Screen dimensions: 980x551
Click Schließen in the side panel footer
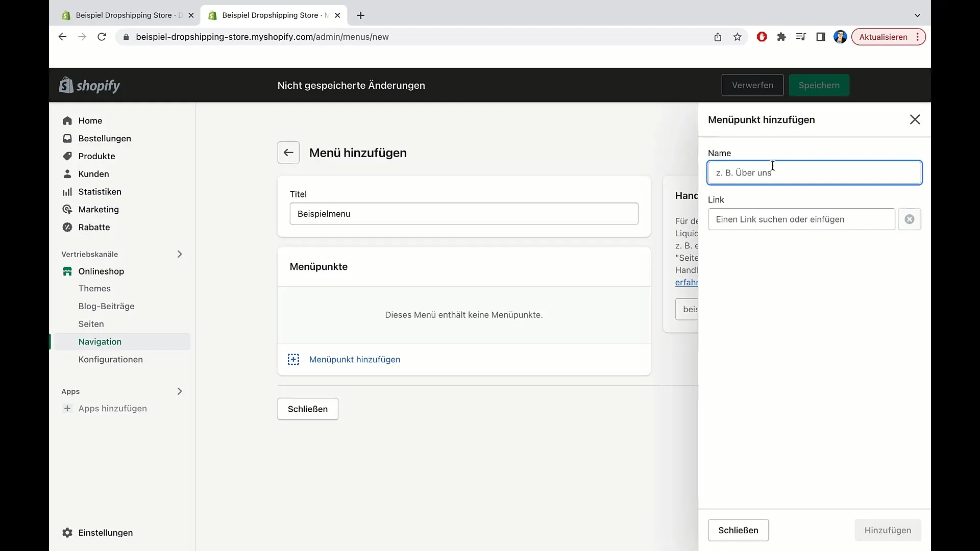click(738, 530)
